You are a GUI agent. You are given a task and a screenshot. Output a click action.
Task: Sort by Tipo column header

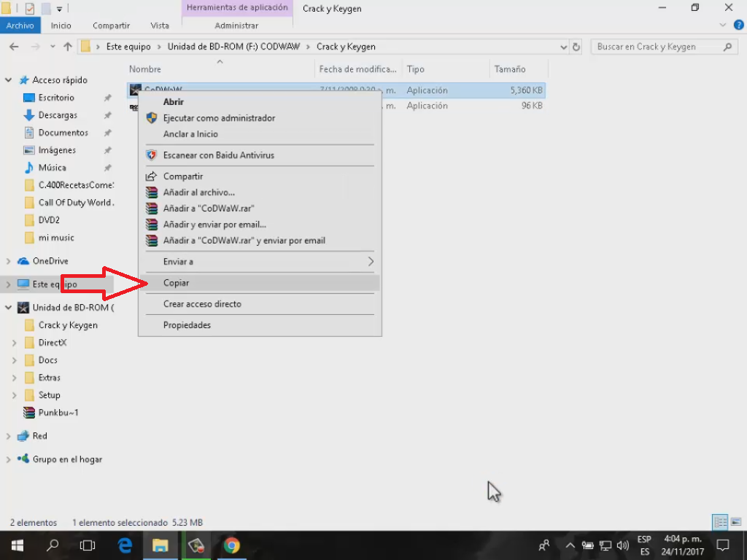(415, 69)
